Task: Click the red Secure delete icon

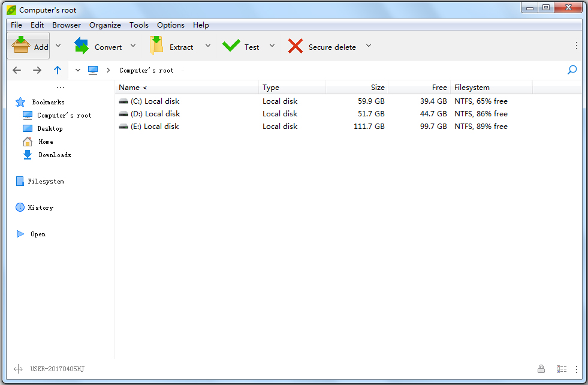Action: click(x=295, y=46)
